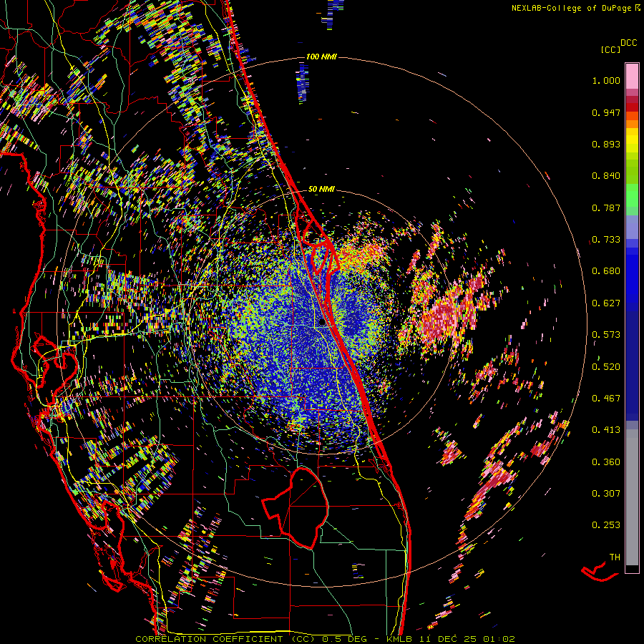This screenshot has width=644, height=644.
Task: Click the gray lower segment of color bar
Action: coord(632,497)
